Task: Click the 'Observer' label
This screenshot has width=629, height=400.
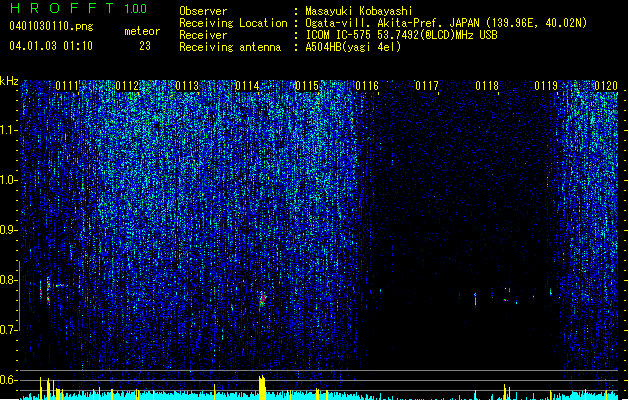Action: point(203,11)
